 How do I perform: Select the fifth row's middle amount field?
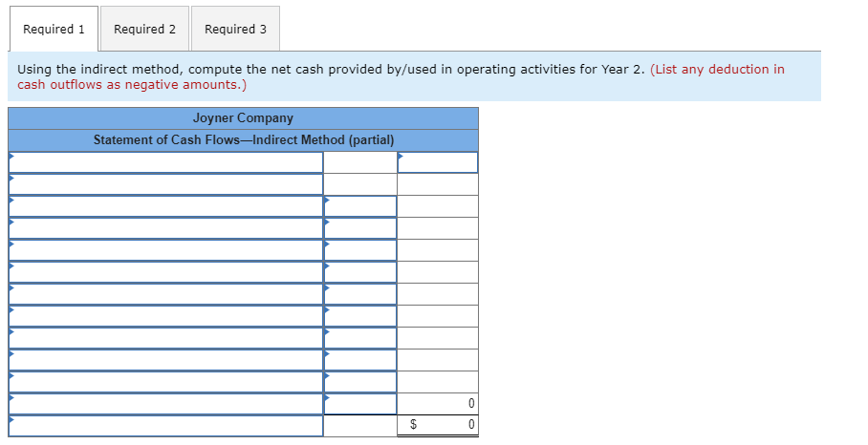point(360,250)
